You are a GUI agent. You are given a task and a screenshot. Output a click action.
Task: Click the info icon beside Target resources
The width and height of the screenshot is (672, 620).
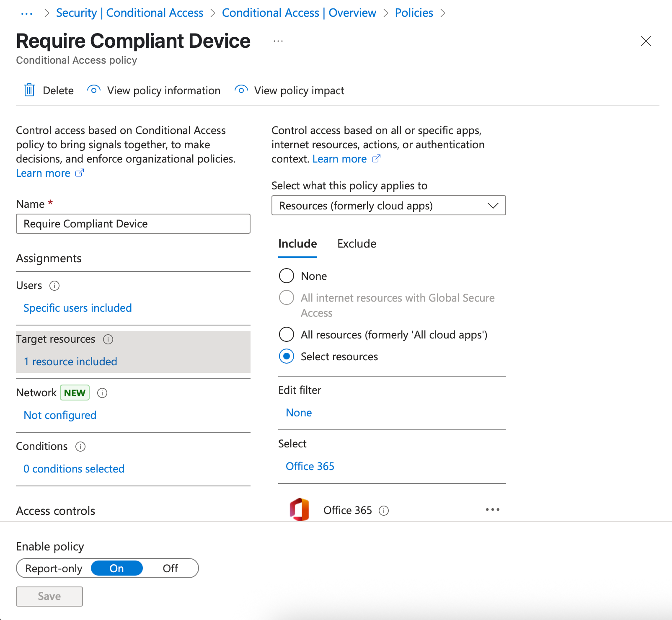point(108,339)
